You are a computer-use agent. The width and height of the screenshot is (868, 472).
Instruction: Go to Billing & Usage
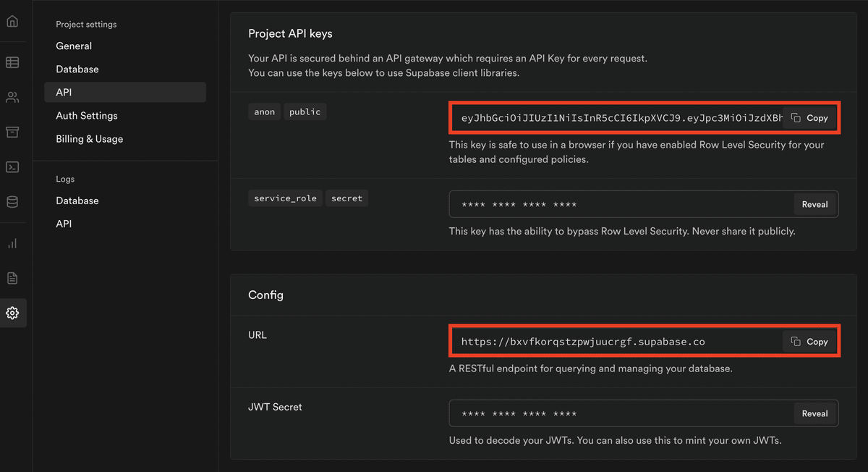click(90, 138)
